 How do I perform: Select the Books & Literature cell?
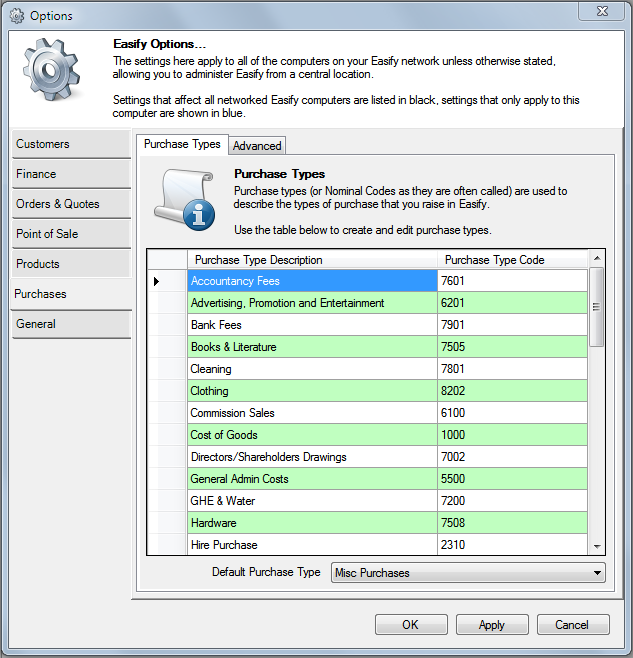312,347
